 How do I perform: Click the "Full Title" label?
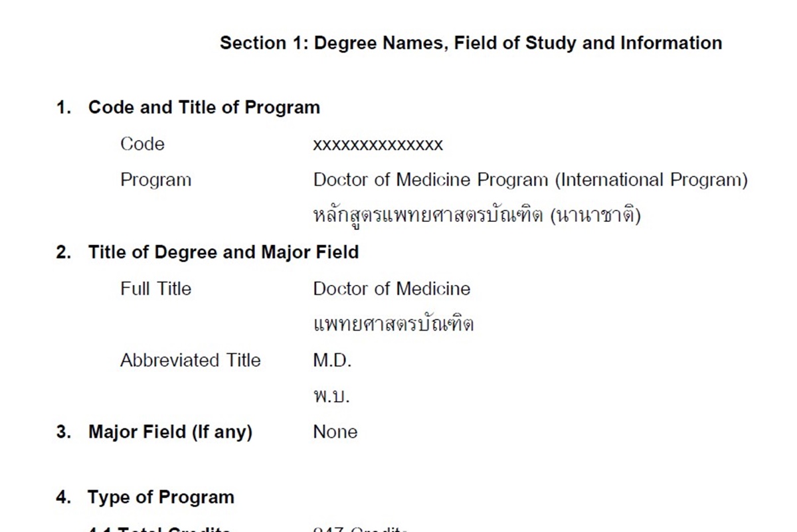tap(155, 289)
